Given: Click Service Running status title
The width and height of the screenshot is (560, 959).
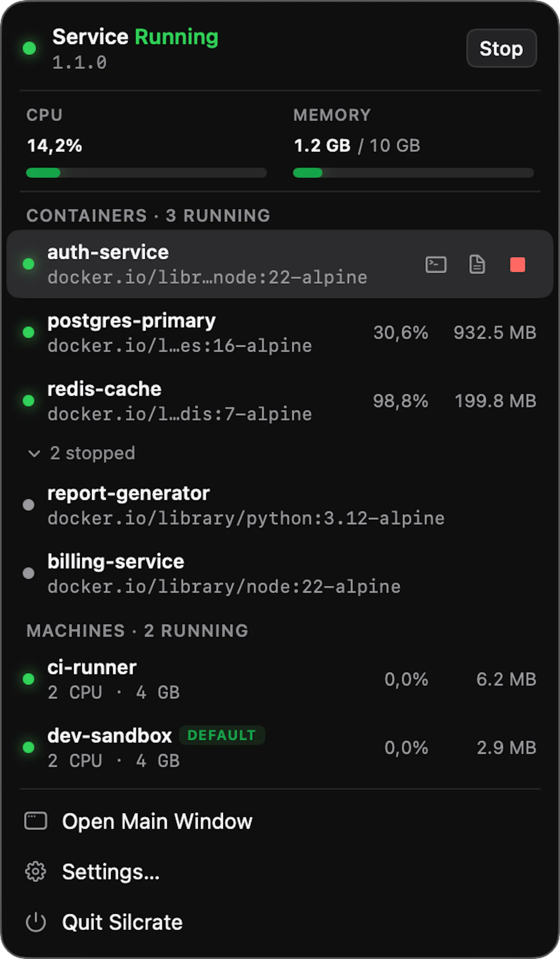Looking at the screenshot, I should [135, 37].
